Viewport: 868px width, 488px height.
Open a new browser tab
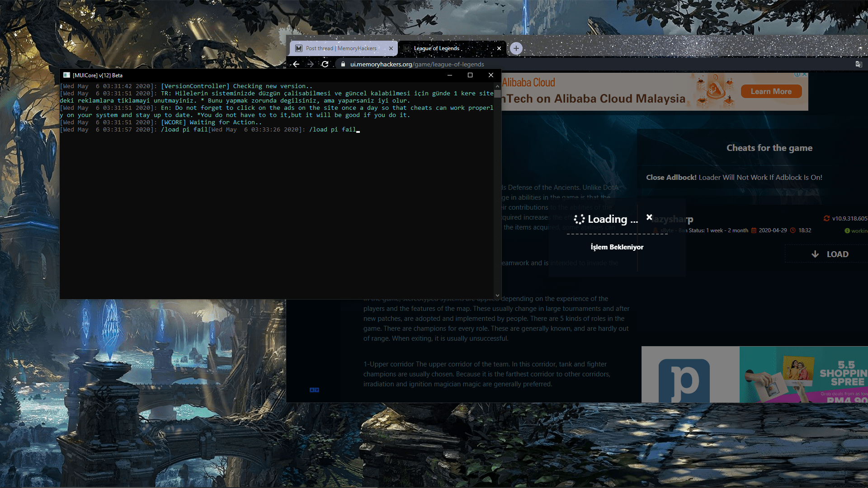click(x=516, y=48)
